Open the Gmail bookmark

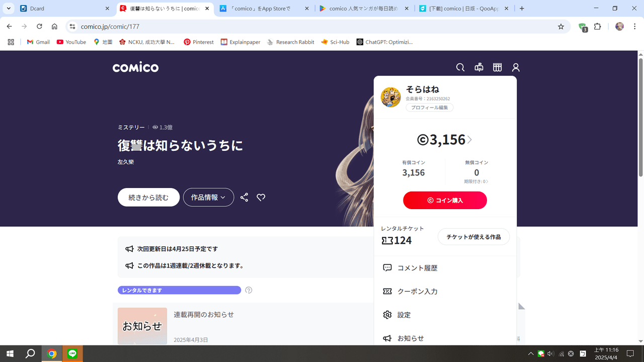point(38,42)
